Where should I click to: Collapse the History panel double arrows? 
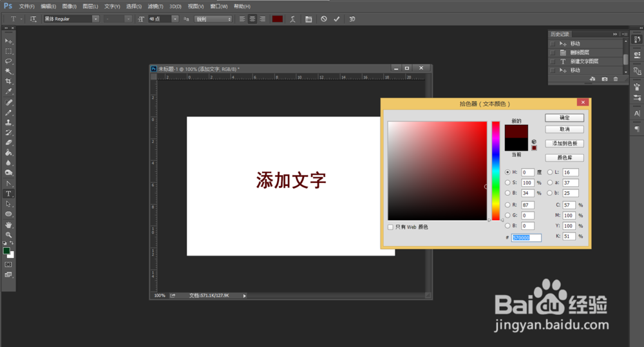(615, 34)
